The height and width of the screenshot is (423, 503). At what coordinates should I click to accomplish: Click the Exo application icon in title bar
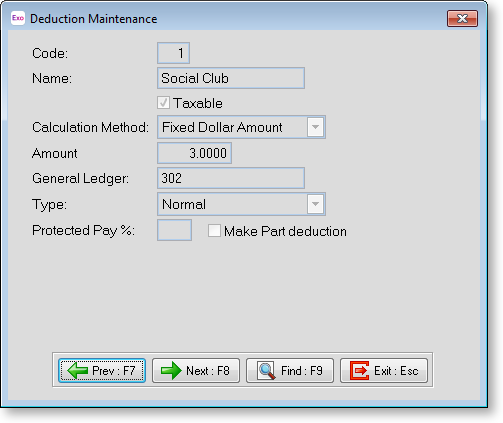(18, 18)
